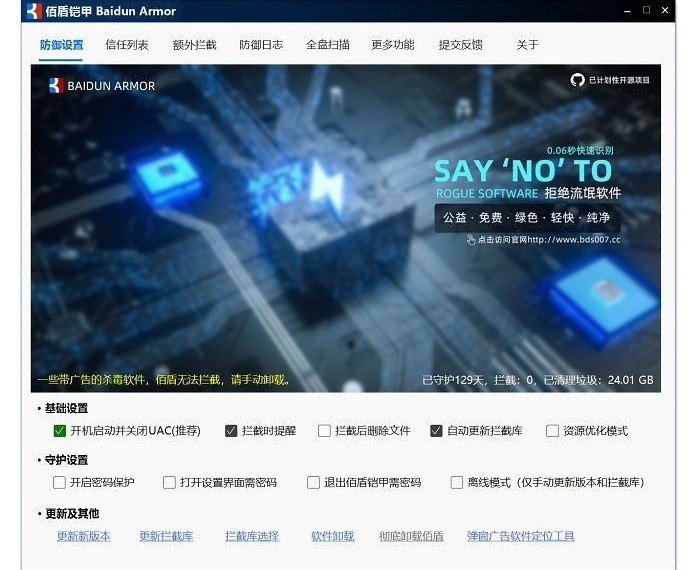
Task: Click the GitHub open-source project icon
Action: pos(577,80)
